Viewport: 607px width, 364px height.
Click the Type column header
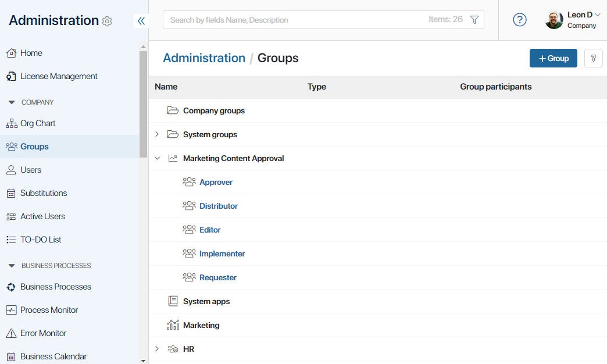tap(317, 87)
